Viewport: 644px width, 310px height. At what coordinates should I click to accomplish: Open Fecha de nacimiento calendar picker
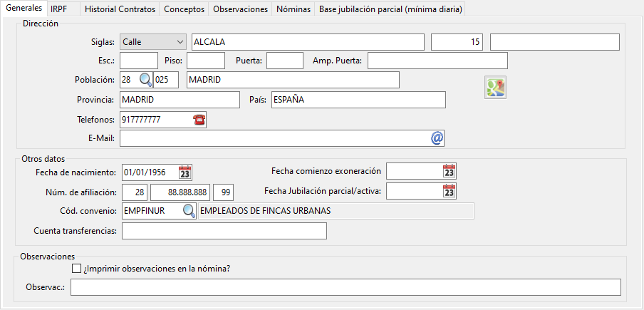(x=185, y=172)
